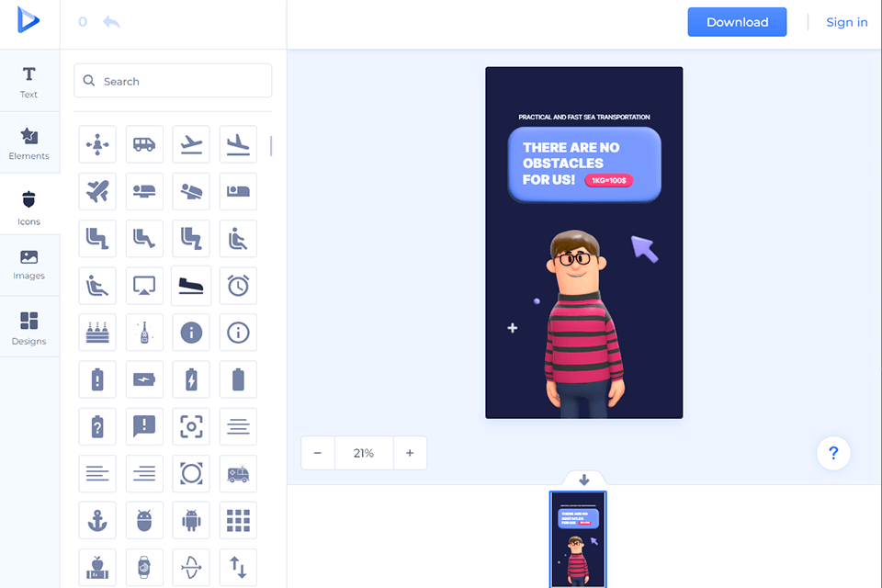Zoom in with the plus button
The height and width of the screenshot is (588, 882).
[410, 453]
